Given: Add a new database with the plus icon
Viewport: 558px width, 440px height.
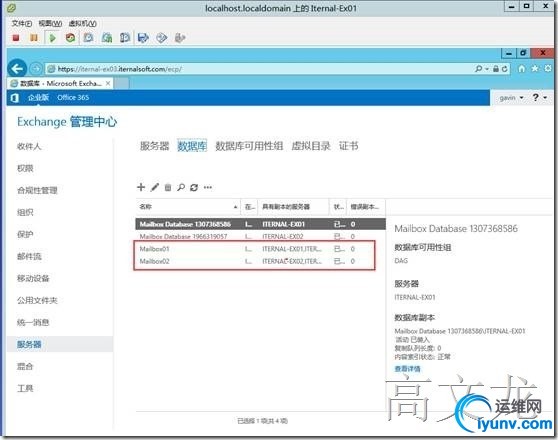Looking at the screenshot, I should click(141, 187).
